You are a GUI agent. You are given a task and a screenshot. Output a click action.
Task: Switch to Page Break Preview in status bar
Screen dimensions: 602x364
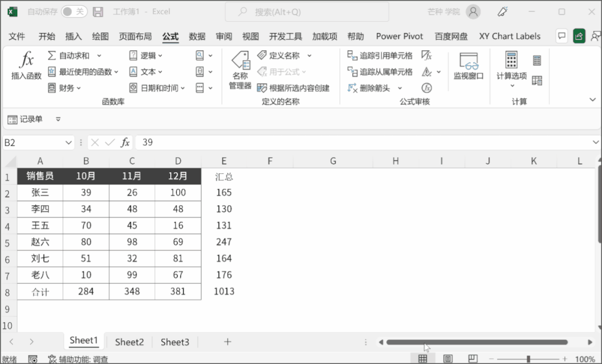[x=473, y=359]
